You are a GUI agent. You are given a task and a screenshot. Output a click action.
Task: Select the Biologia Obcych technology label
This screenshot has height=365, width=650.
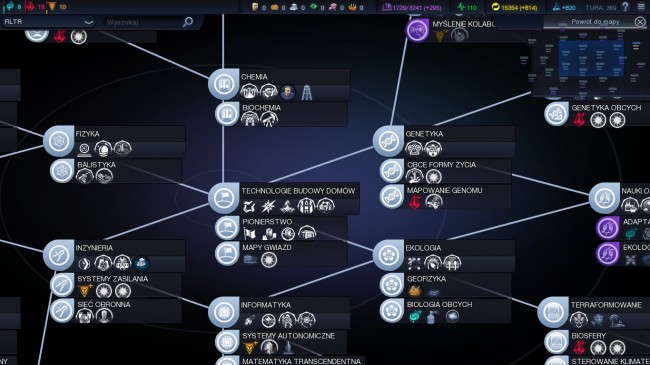click(x=439, y=304)
